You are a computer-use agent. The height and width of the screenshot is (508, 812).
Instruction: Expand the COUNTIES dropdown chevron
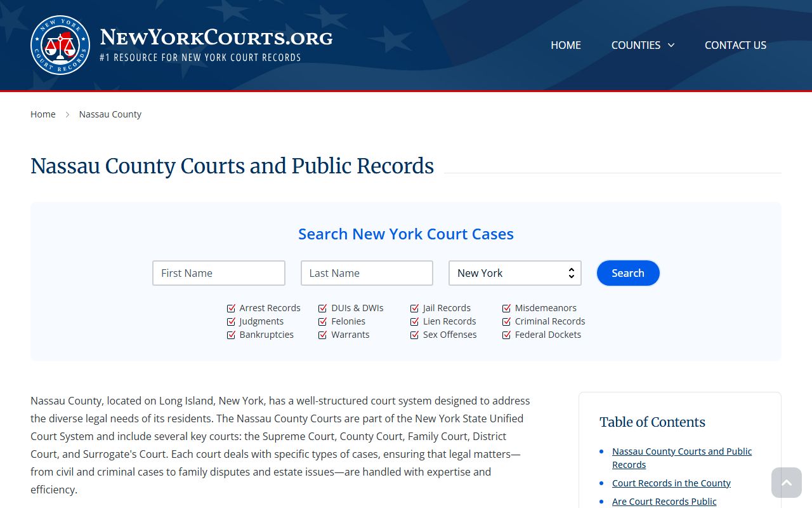point(671,45)
